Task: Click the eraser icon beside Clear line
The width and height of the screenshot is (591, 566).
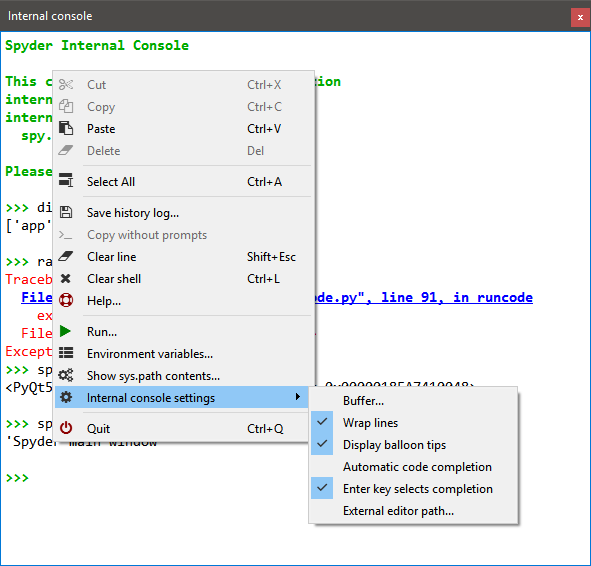Action: tap(66, 257)
